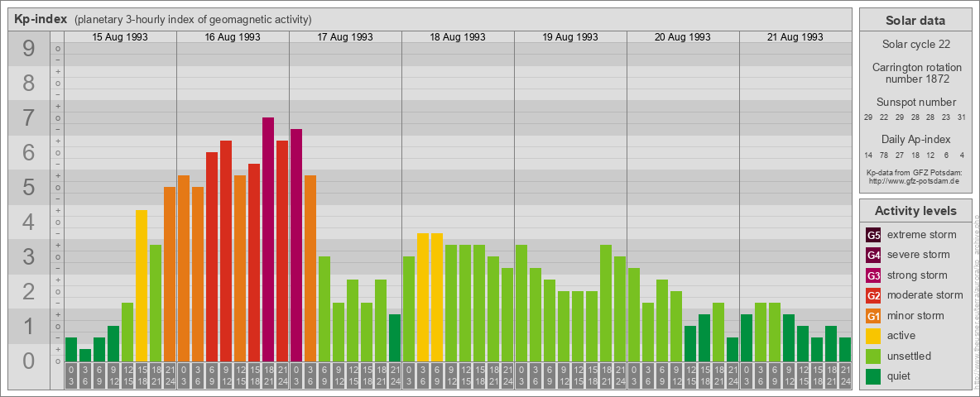The height and width of the screenshot is (397, 980).
Task: Click the extreme storm legend label
Action: [922, 235]
